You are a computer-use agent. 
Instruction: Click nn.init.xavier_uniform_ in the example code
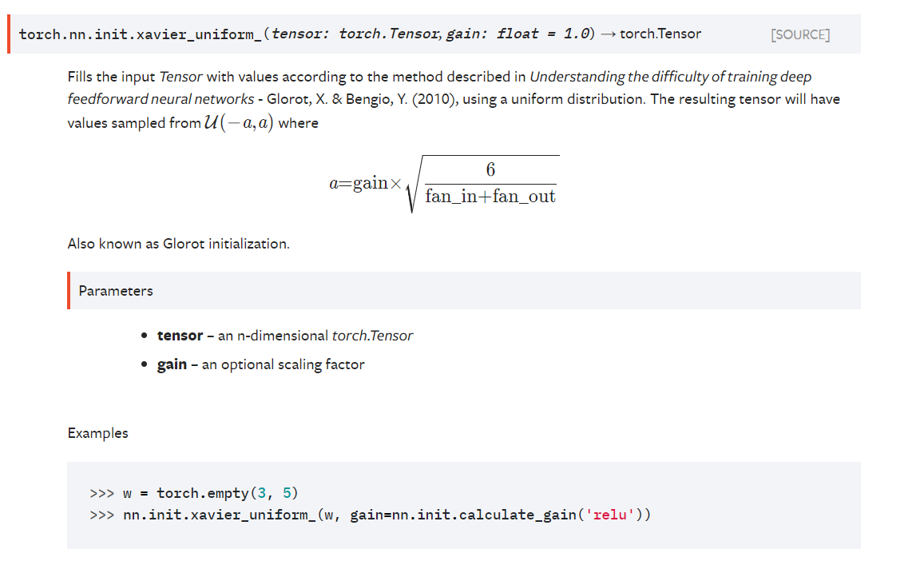click(x=217, y=515)
